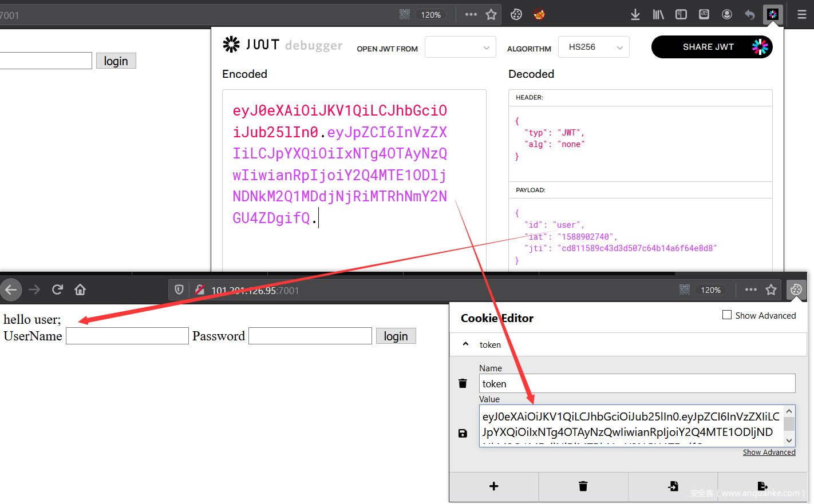Click the import cookies icon

click(x=673, y=486)
